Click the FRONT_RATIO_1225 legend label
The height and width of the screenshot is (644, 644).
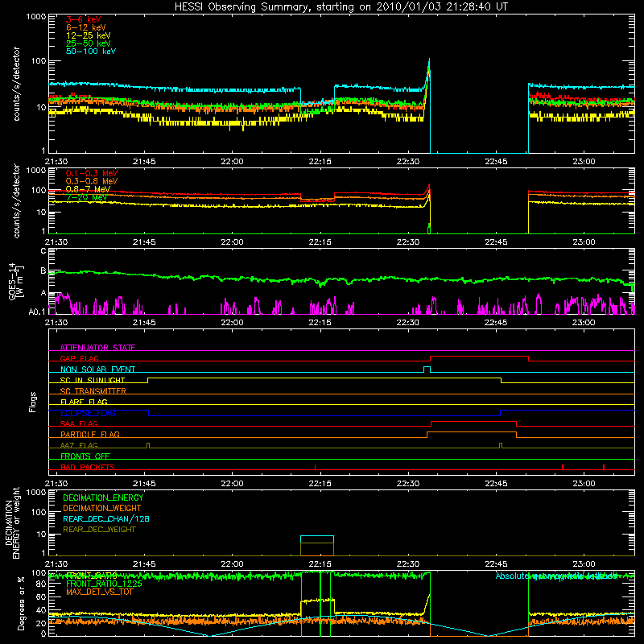point(104,584)
